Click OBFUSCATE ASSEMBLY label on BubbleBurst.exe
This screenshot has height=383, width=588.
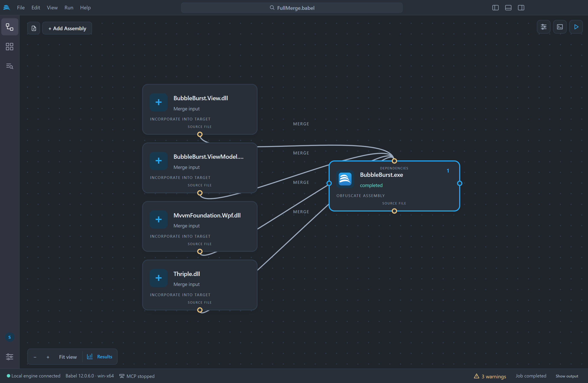360,196
